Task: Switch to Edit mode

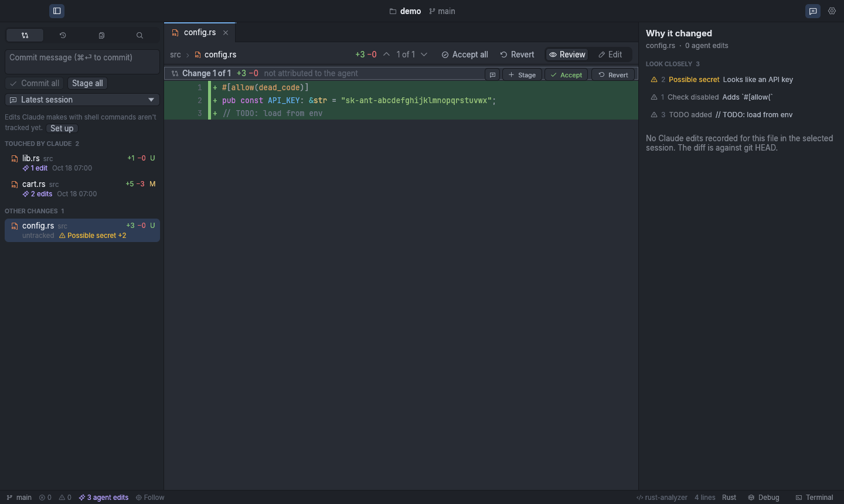Action: tap(610, 55)
